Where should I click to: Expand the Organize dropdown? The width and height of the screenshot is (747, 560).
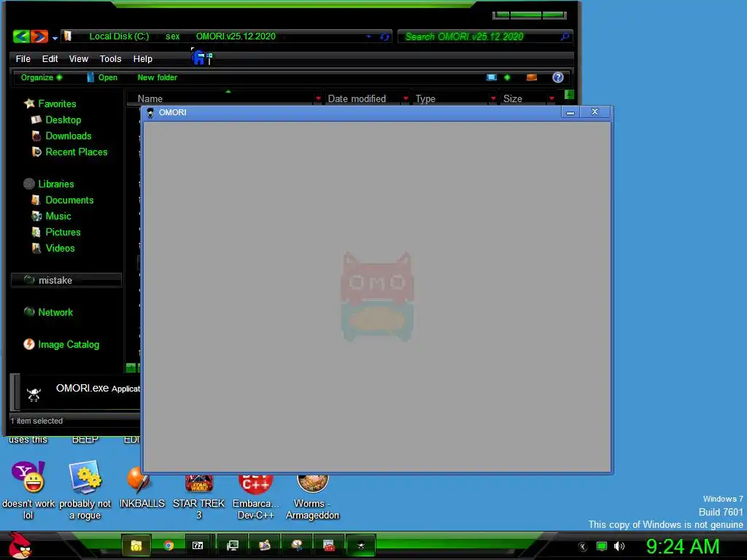41,77
